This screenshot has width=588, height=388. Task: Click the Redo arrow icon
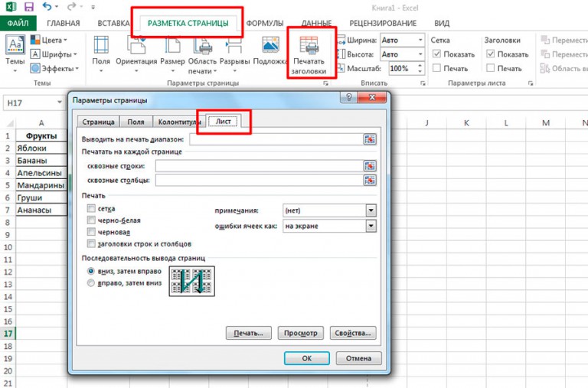[71, 7]
